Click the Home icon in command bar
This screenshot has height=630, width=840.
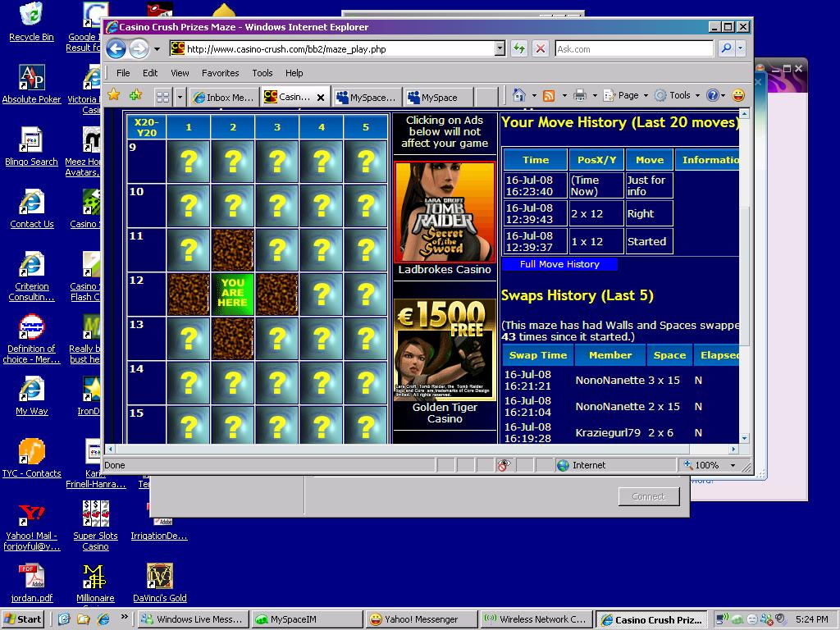point(518,95)
